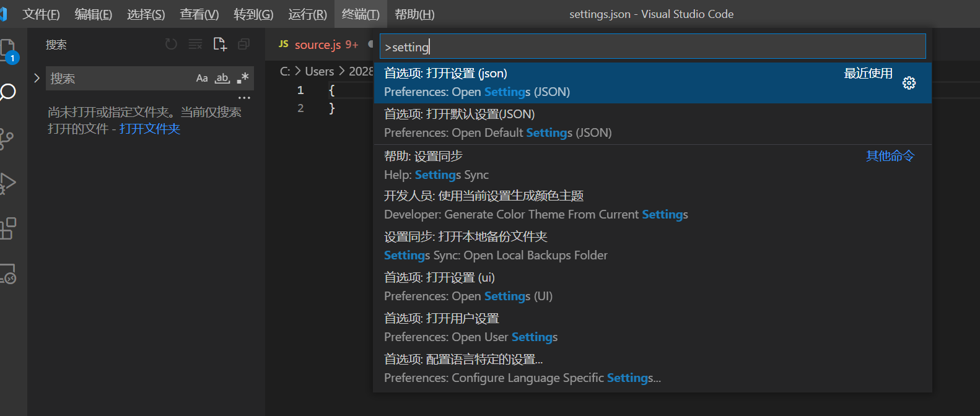The width and height of the screenshot is (980, 416).
Task: Run Preferences: Open Settings (JSON) command
Action: pyautogui.click(x=652, y=83)
